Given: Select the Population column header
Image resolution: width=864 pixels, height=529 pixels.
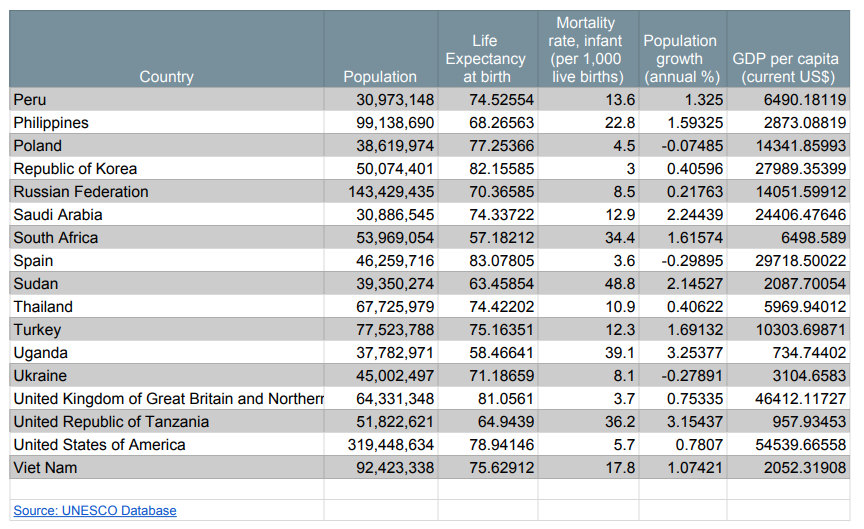Looking at the screenshot, I should coord(380,77).
